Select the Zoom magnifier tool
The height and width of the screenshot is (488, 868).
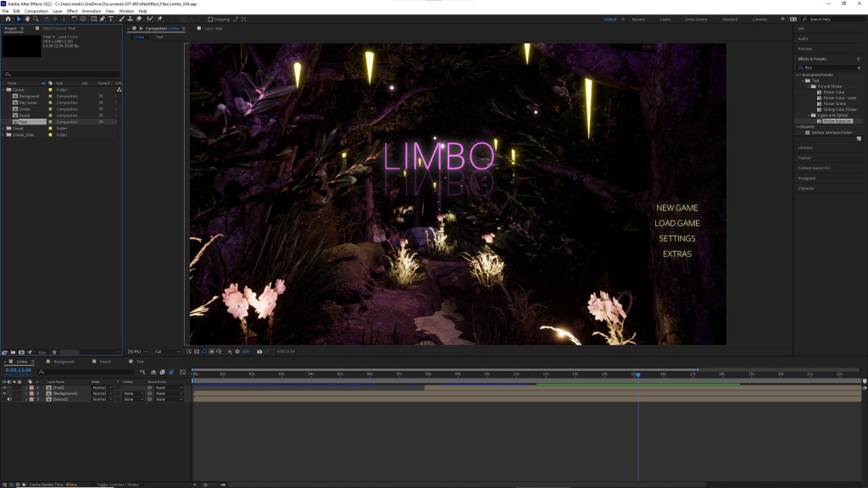click(x=36, y=19)
